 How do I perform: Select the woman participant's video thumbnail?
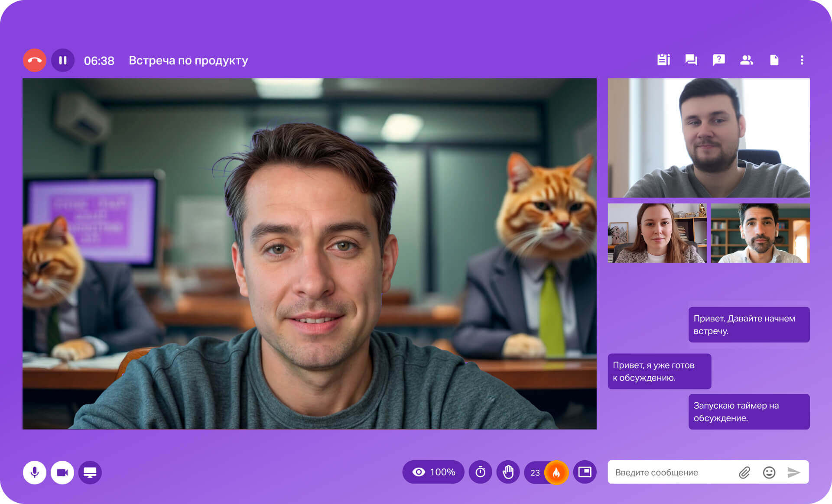click(x=657, y=233)
